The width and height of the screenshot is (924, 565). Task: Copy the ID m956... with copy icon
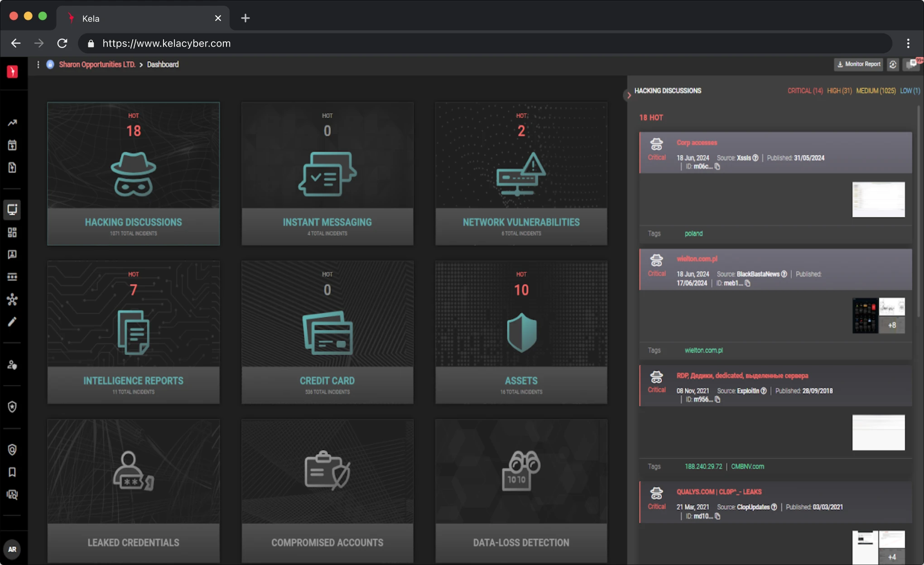coord(717,399)
